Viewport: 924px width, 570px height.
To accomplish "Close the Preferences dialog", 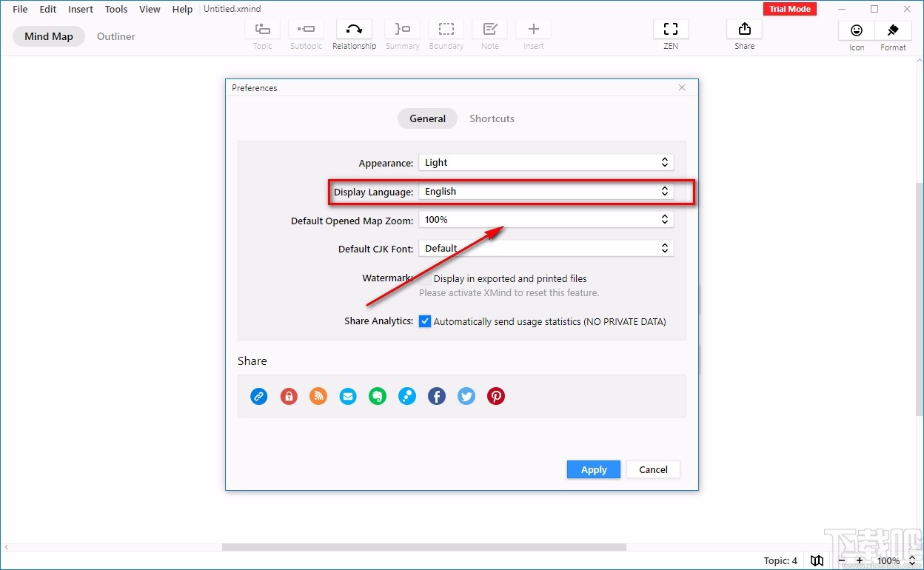I will [682, 87].
